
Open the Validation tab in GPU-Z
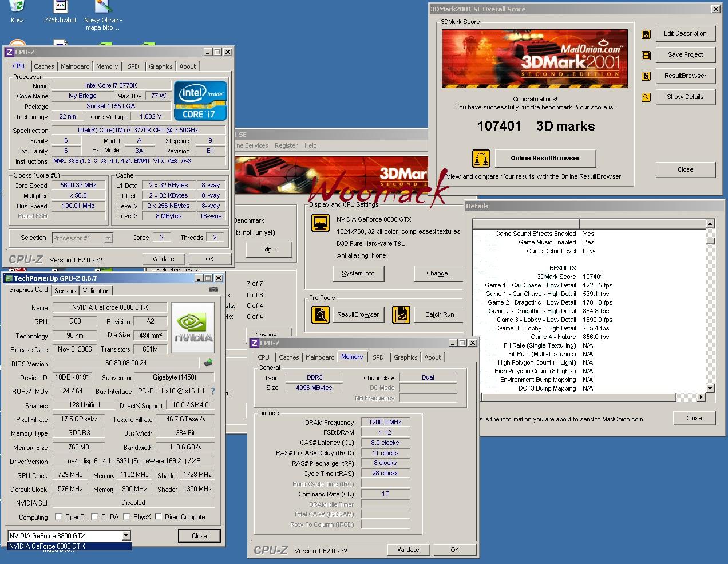pos(96,291)
